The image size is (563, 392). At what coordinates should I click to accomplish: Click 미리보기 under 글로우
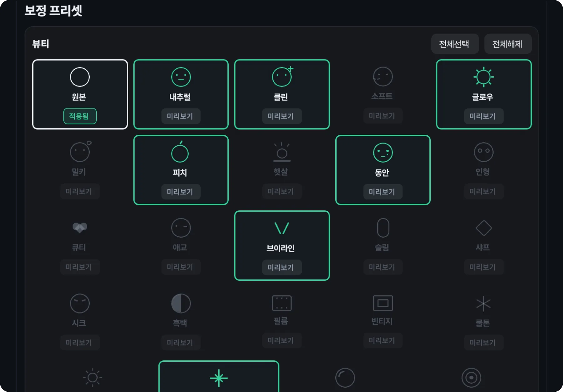click(x=484, y=116)
